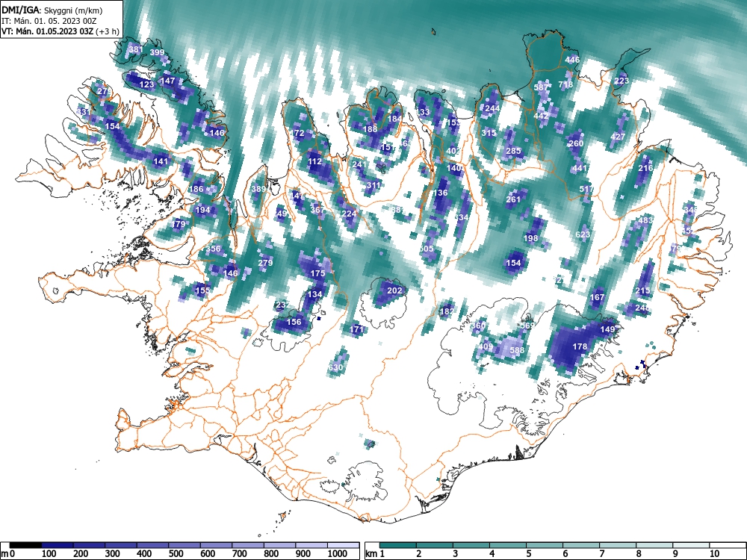
Task: Click the valid time "VT: Mán. 01.05.2023 03Z"
Action: coord(48,31)
